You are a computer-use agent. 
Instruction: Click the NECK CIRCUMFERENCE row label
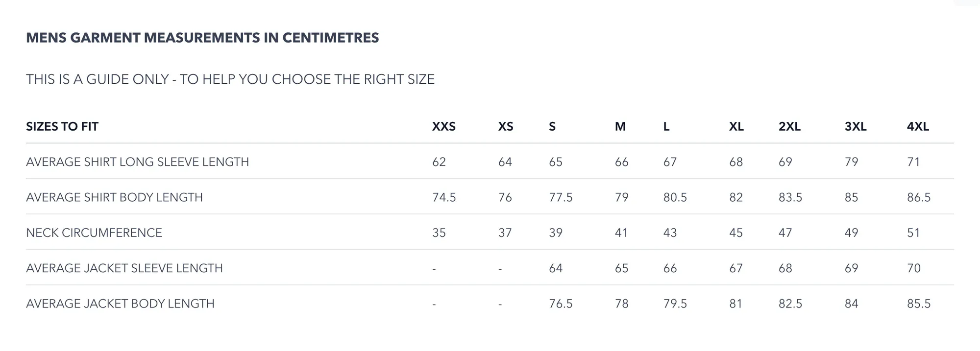point(94,233)
